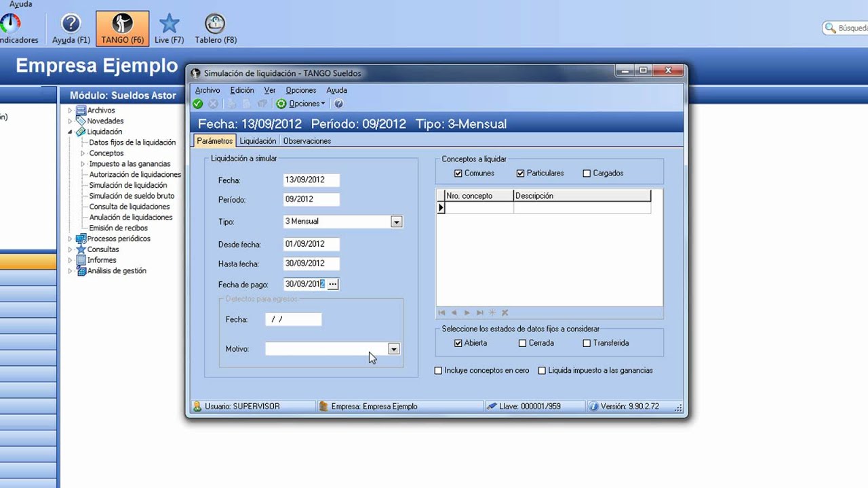Click the ellipsis button next to Fecha de pago

pos(332,285)
